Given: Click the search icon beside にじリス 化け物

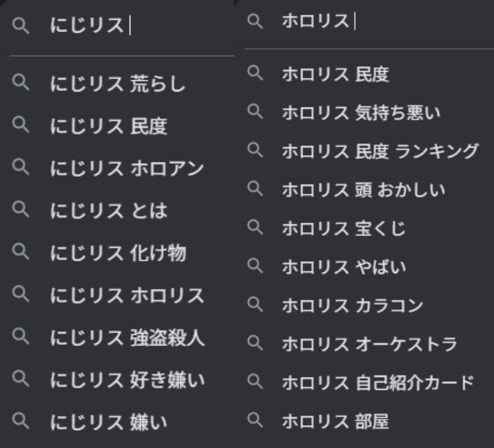Looking at the screenshot, I should point(21,252).
